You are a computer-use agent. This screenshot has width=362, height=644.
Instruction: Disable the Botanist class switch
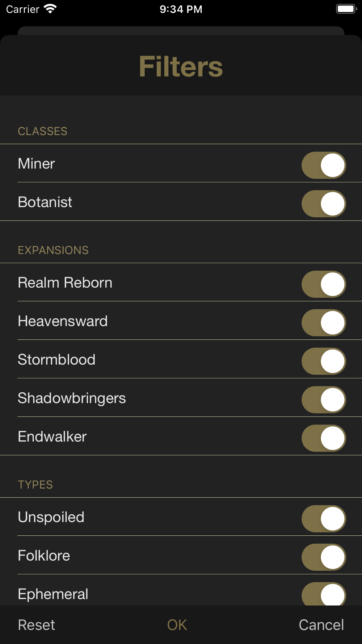tap(324, 204)
